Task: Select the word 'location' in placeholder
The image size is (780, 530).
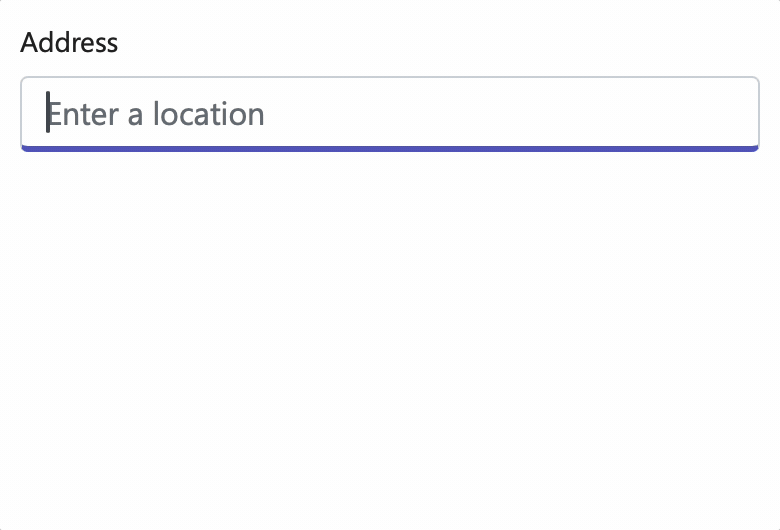Action: (208, 114)
